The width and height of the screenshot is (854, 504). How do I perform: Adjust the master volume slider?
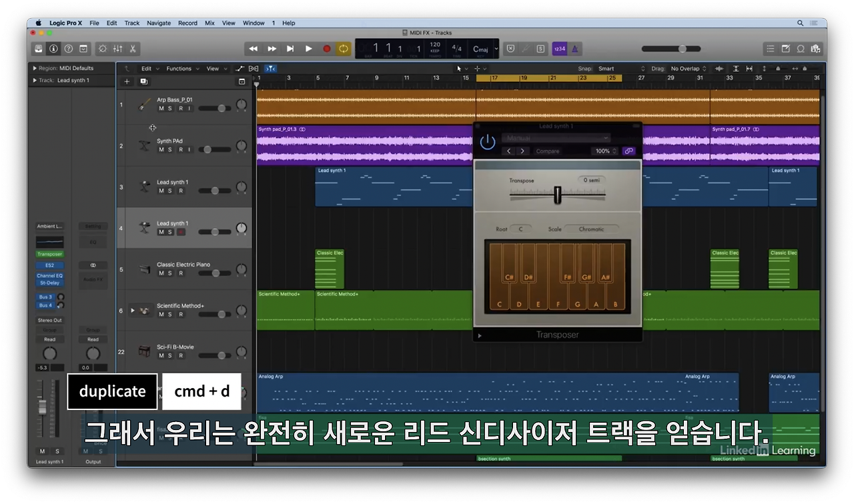(x=671, y=49)
